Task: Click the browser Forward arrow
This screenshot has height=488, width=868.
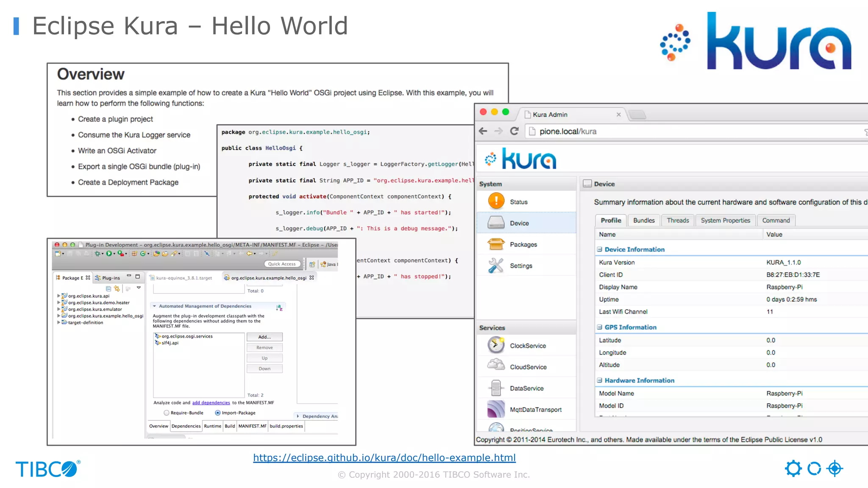Action: coord(498,131)
